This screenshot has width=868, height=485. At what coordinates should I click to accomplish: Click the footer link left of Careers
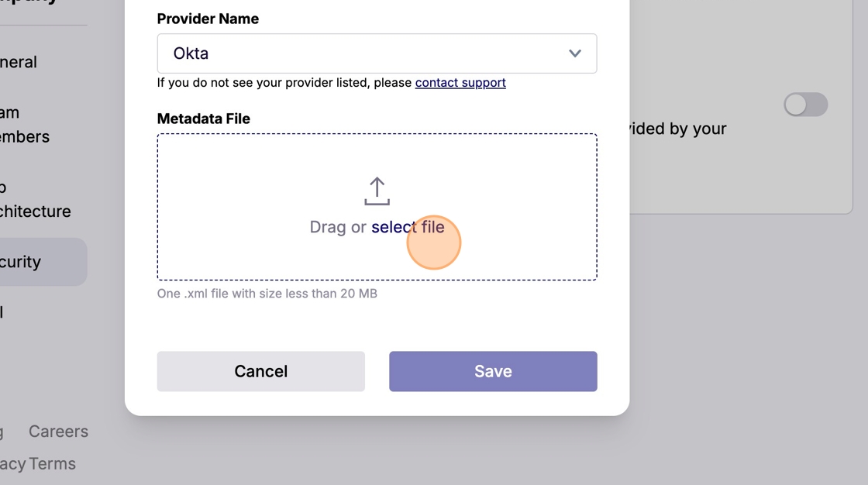tap(2, 432)
